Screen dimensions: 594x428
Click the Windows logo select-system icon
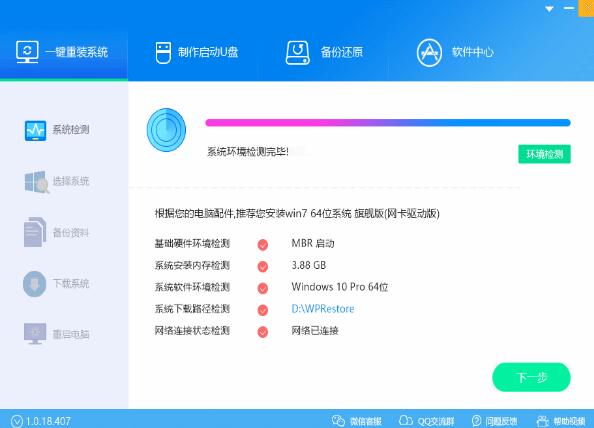[36, 182]
